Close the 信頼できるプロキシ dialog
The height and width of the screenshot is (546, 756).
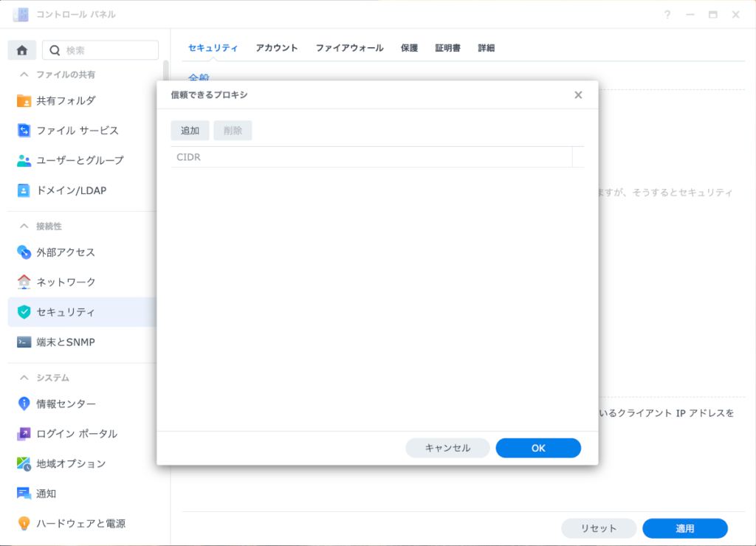coord(578,95)
